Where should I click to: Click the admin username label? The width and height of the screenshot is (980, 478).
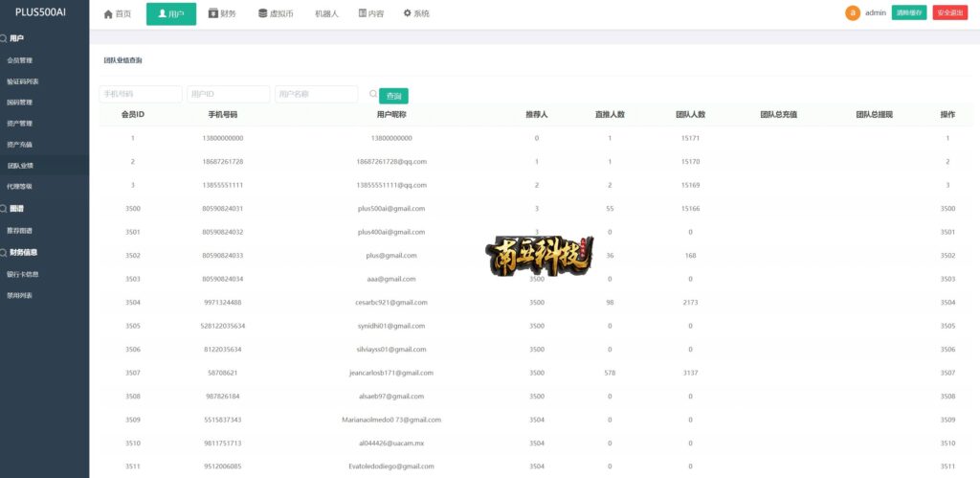pos(876,12)
